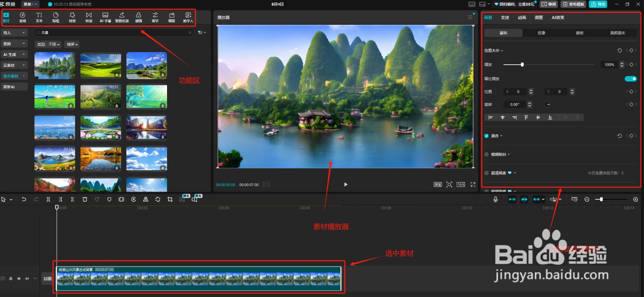This screenshot has width=644, height=297.
Task: Open the 数字人 digital human panel
Action: [x=188, y=17]
